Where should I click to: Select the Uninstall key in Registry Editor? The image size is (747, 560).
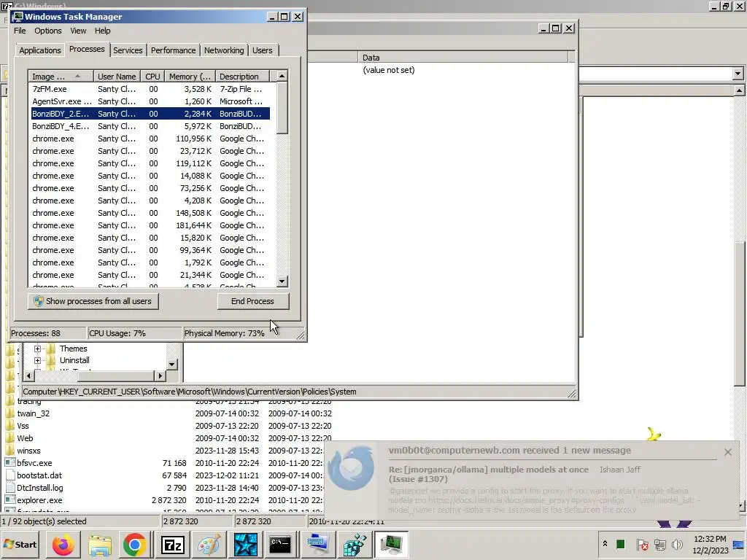click(74, 360)
